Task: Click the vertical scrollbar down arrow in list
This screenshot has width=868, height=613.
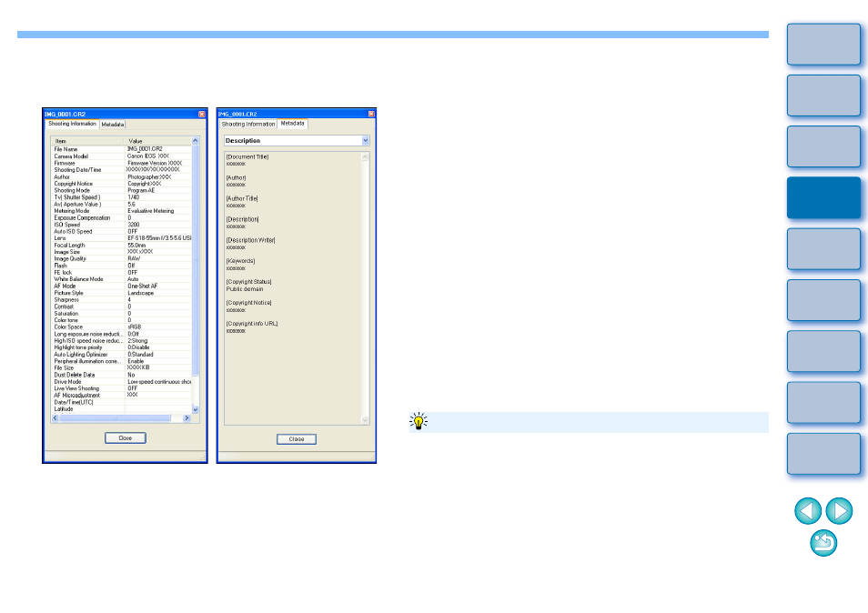Action: coord(195,409)
